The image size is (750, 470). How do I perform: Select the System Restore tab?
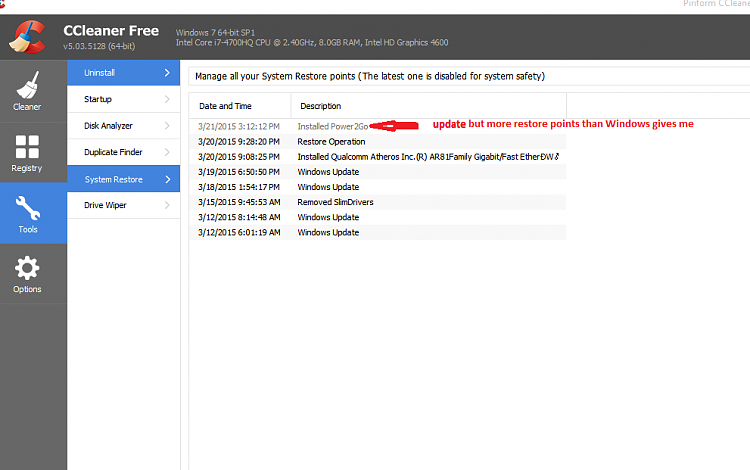pyautogui.click(x=123, y=179)
